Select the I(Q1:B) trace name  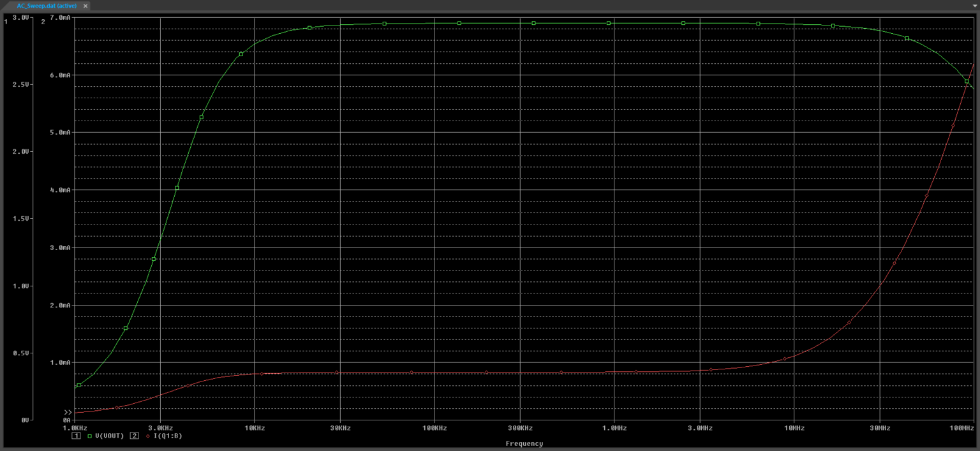click(x=168, y=436)
